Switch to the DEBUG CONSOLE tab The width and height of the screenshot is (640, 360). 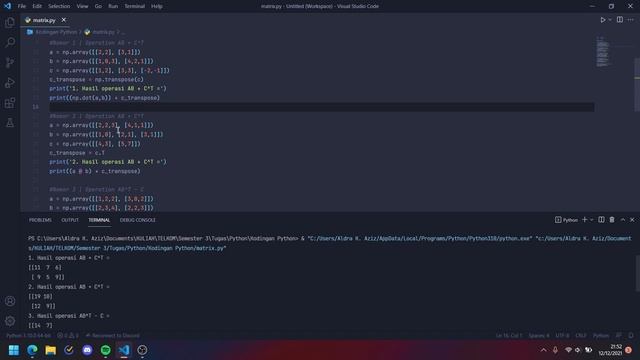click(x=138, y=220)
